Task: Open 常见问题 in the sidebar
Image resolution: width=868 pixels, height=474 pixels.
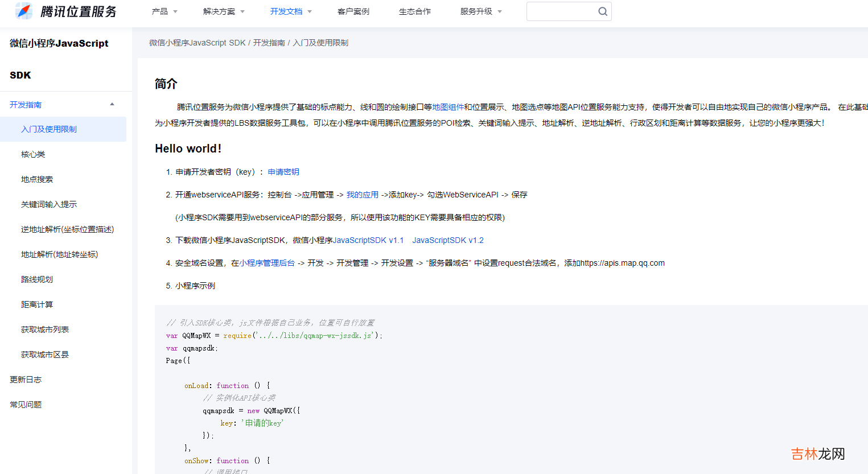Action: pos(26,405)
